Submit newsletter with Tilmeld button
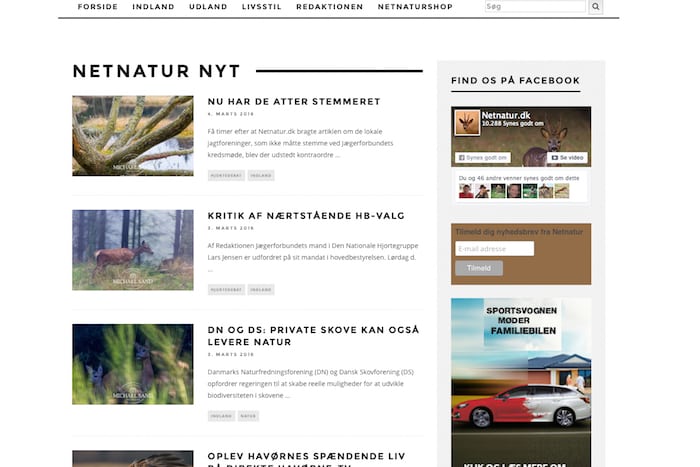 point(479,268)
